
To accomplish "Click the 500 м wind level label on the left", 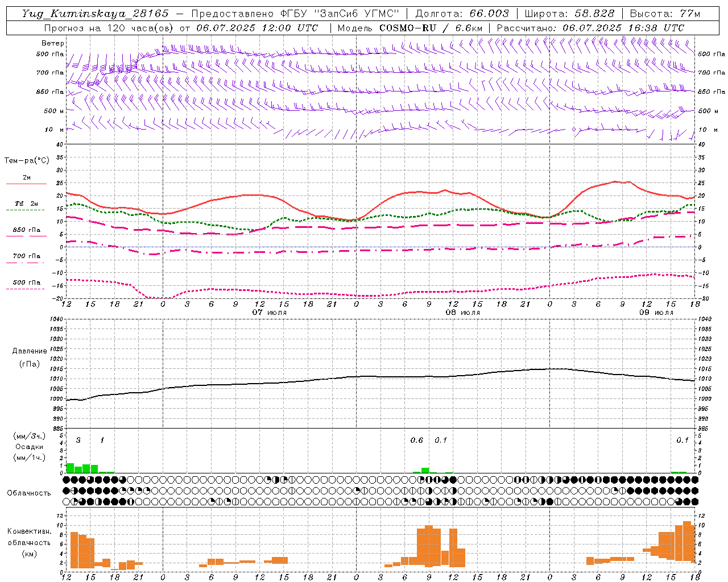I will coord(55,111).
